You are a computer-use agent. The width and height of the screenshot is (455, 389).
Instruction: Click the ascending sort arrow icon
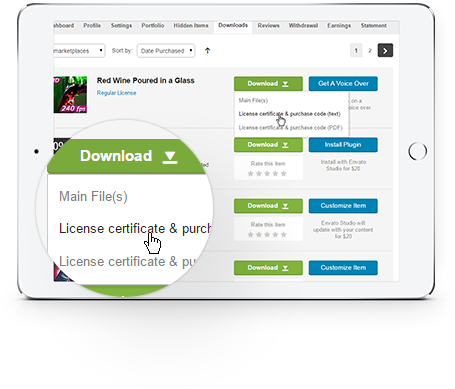coord(207,51)
